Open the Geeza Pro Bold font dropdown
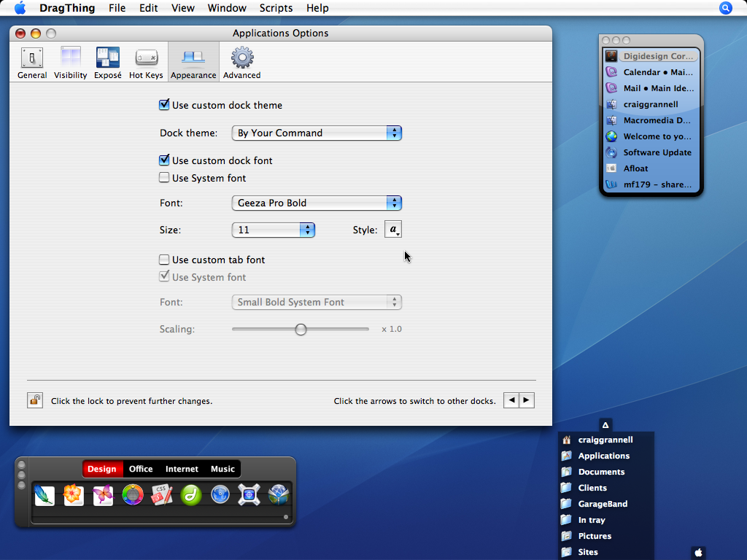Viewport: 747px width, 560px height. 317,203
